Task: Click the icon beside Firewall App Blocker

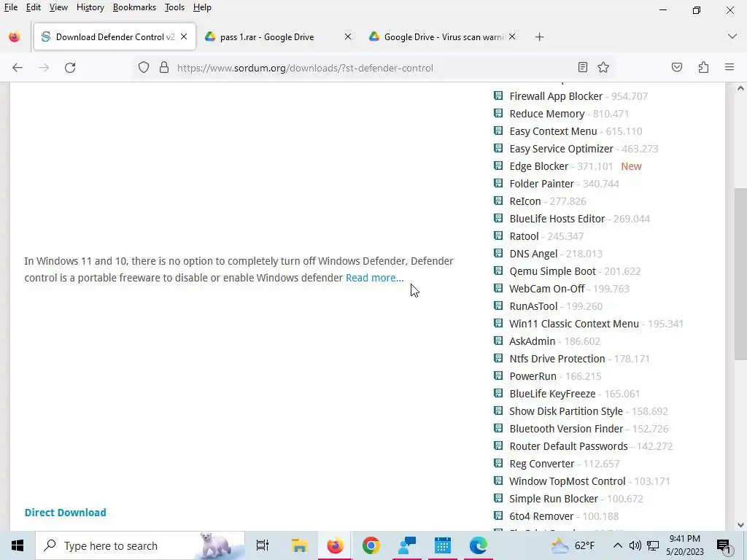Action: (x=498, y=96)
